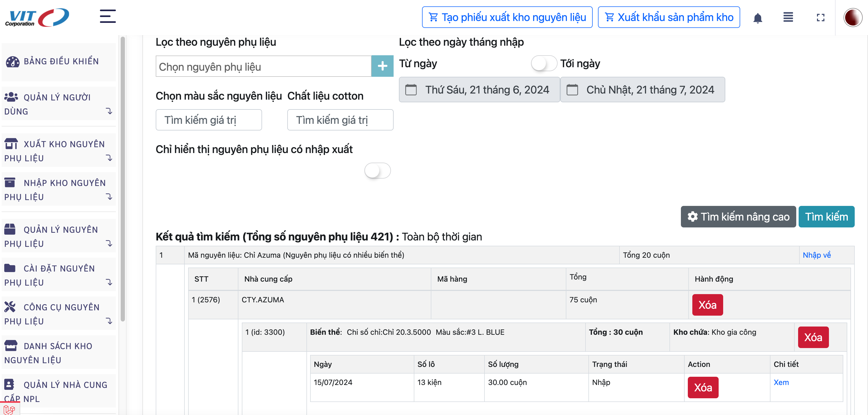This screenshot has height=415, width=868.
Task: Click the Tìm kiếm search button
Action: tap(826, 217)
